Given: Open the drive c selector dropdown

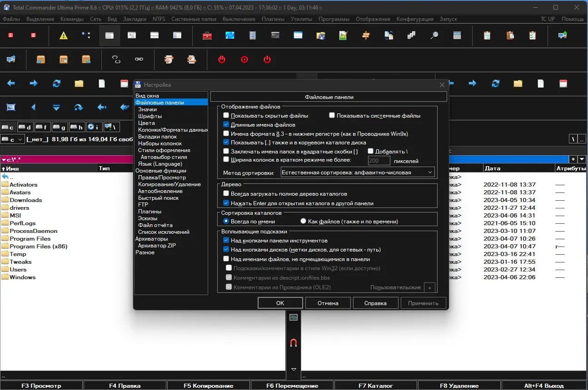Looking at the screenshot, I should (x=12, y=139).
